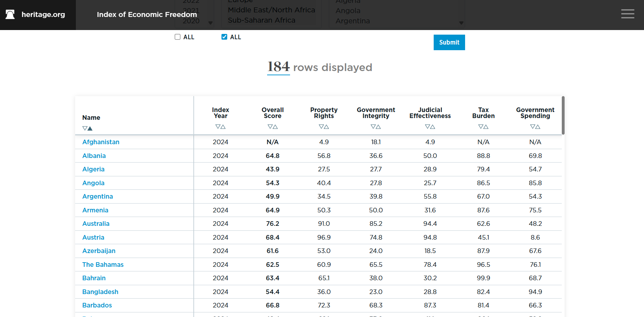Click Bahrain's tax burden value 99.9
The width and height of the screenshot is (644, 317).
(483, 278)
